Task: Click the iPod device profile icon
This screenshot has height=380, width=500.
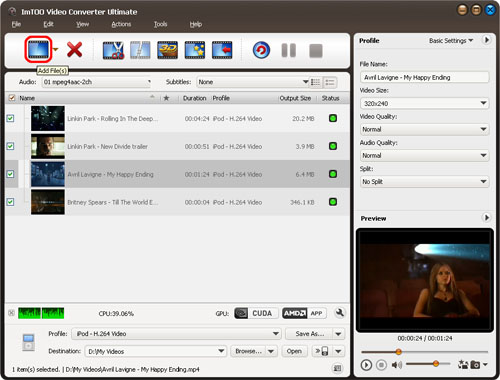Action: (28, 342)
